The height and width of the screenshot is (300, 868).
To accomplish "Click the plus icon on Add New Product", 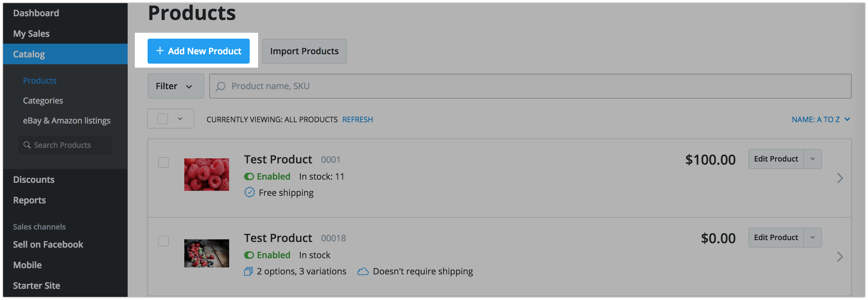I will click(x=160, y=51).
